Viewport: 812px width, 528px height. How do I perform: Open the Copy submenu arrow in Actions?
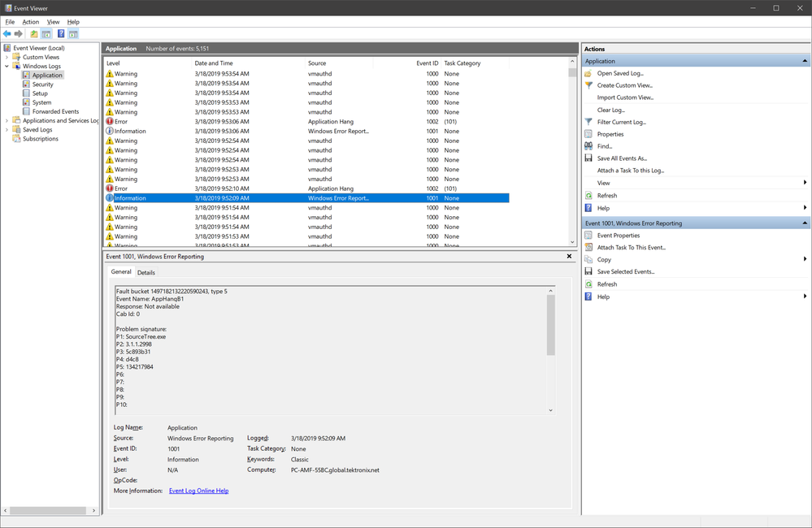(805, 259)
